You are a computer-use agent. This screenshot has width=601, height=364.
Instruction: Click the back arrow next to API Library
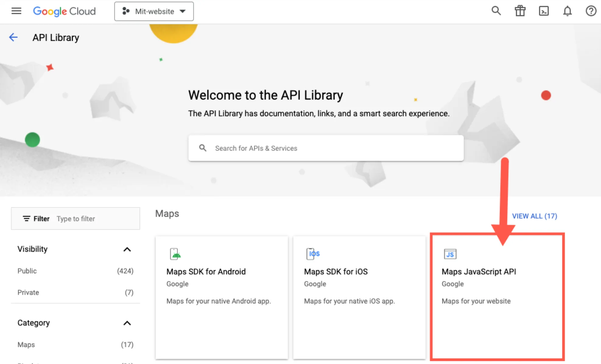pyautogui.click(x=13, y=37)
